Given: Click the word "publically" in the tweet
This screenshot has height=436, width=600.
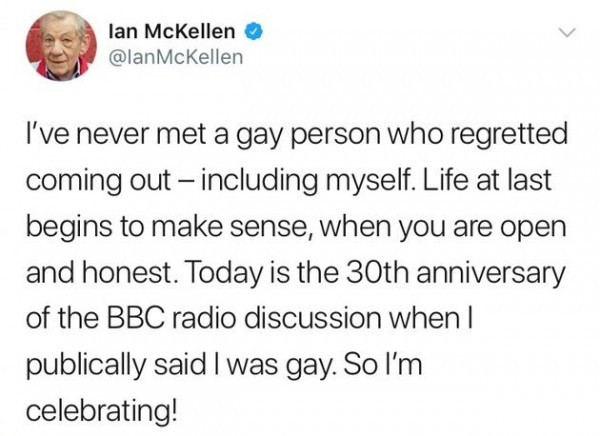Looking at the screenshot, I should point(84,365).
